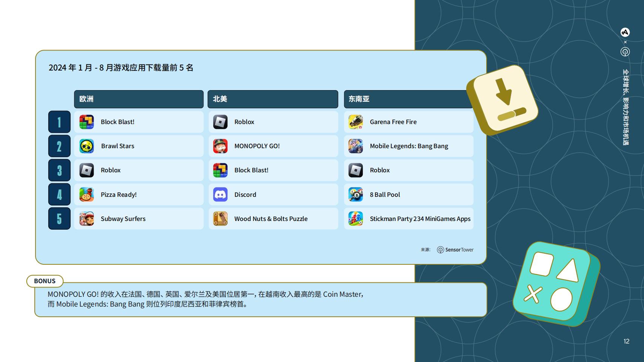Click the topmost logo in right sidebar
Screen dimensions: 644x362
click(625, 32)
